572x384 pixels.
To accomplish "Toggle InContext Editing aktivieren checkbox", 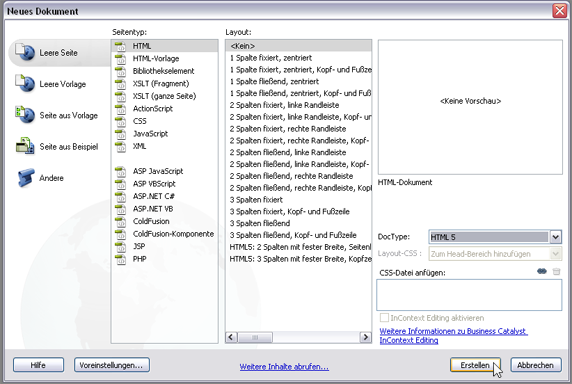I will [384, 318].
